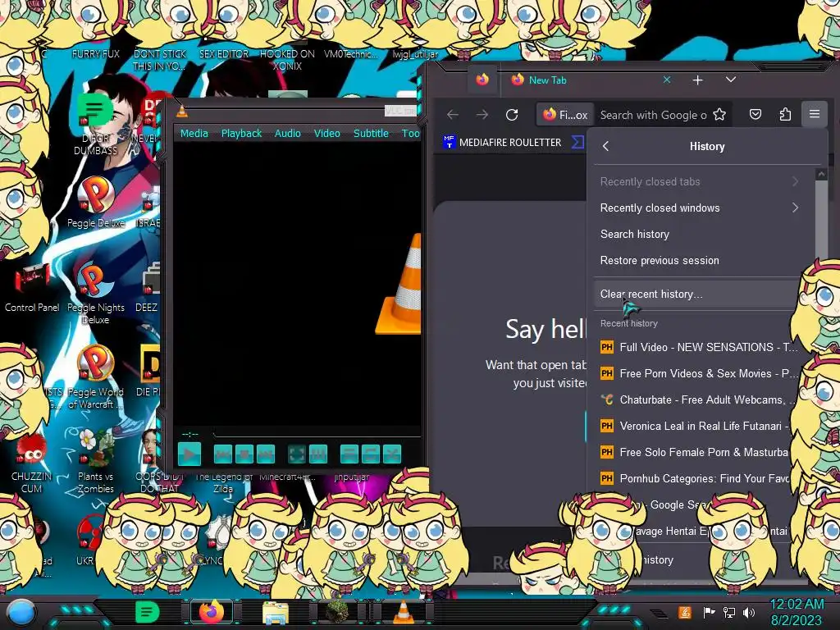Open VLC Audio menu
Screen dimensions: 840x630
click(x=288, y=134)
